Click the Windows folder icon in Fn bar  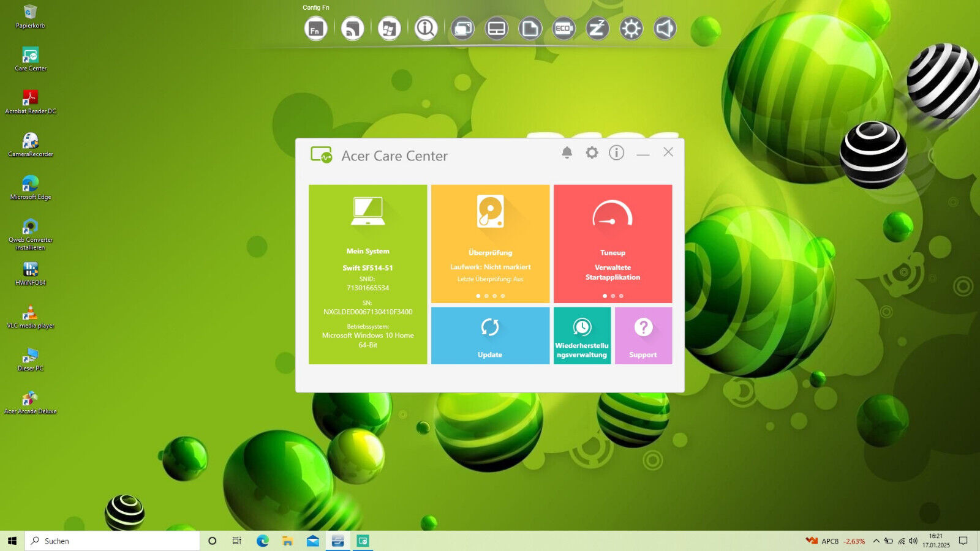(x=389, y=29)
